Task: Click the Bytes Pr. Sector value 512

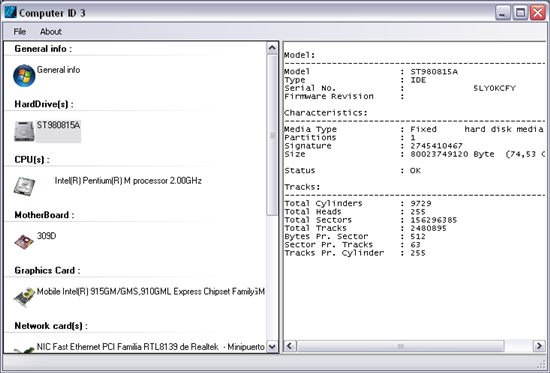Action: [418, 237]
